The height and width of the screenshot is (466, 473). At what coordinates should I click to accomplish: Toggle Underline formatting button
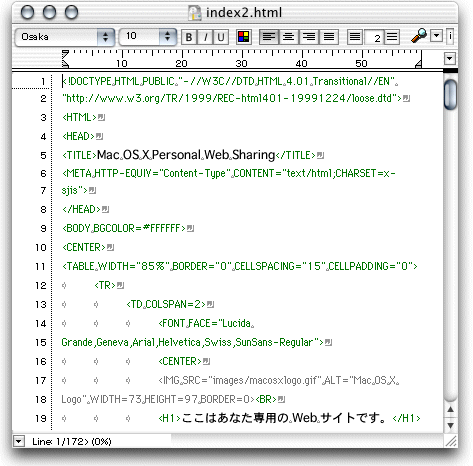[221, 37]
